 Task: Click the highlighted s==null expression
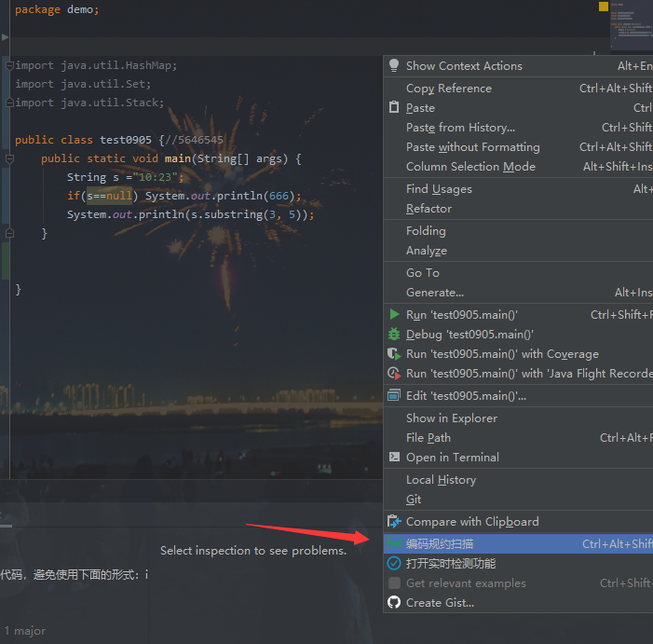[x=110, y=196]
